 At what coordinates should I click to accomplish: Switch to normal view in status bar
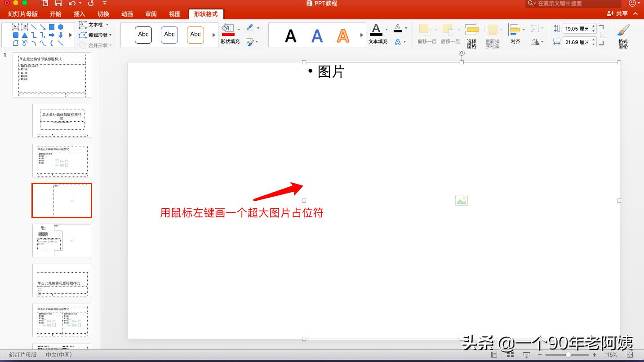494,355
